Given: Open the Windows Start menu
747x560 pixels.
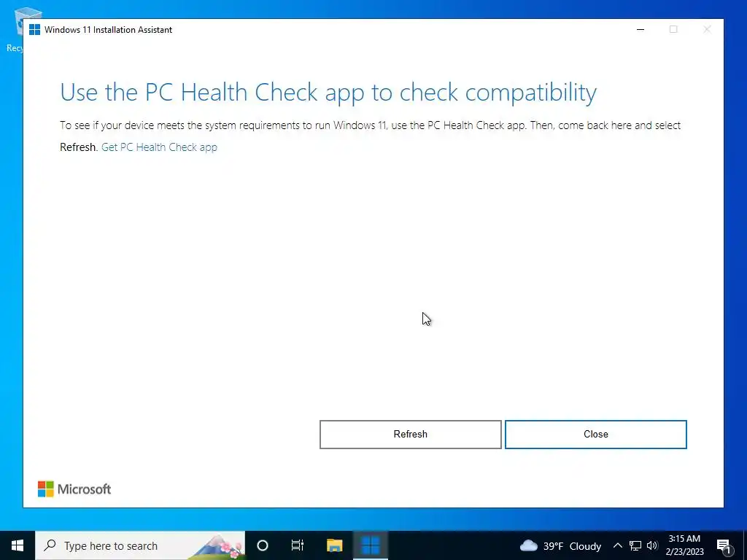Looking at the screenshot, I should coord(18,545).
